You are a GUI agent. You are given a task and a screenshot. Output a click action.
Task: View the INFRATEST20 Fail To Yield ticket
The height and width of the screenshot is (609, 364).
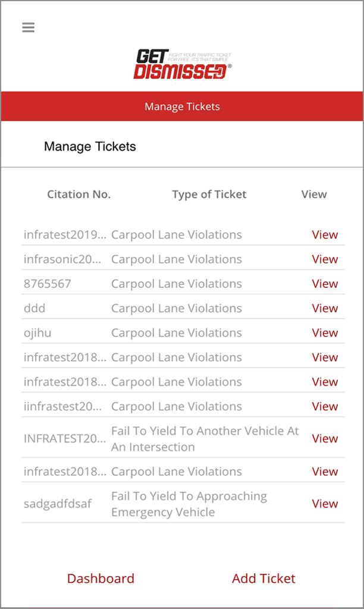325,439
